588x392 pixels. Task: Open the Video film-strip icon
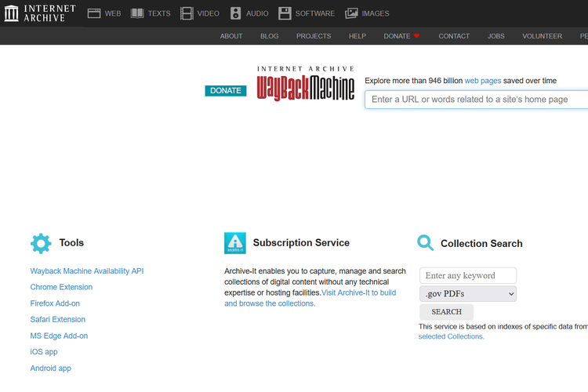click(x=187, y=13)
